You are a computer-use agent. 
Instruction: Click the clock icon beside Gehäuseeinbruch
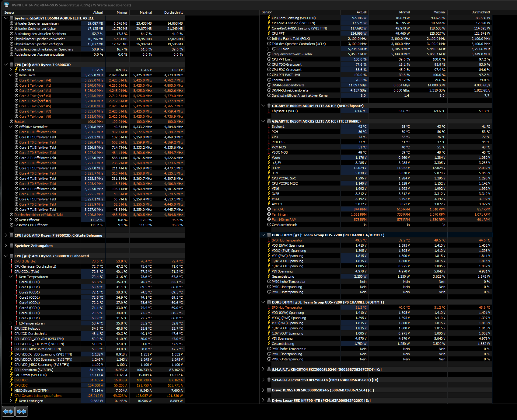click(x=269, y=225)
